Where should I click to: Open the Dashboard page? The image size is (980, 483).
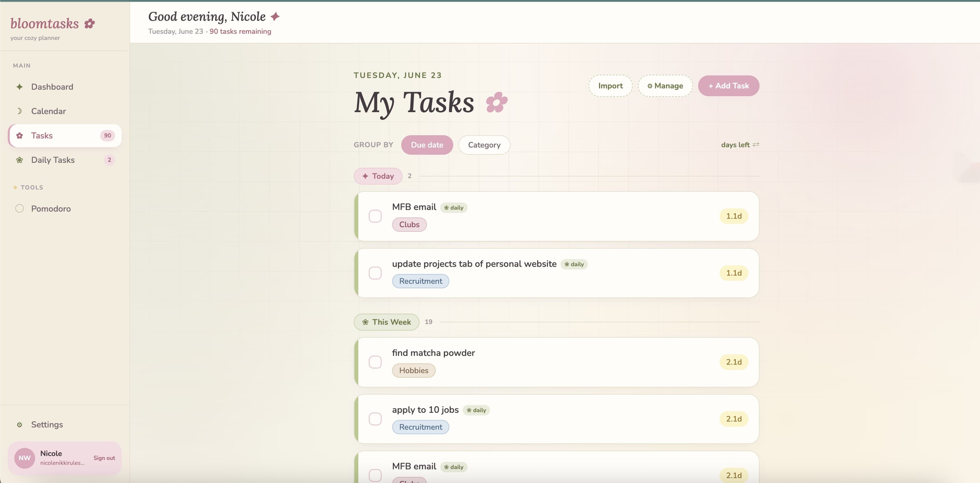click(65, 87)
